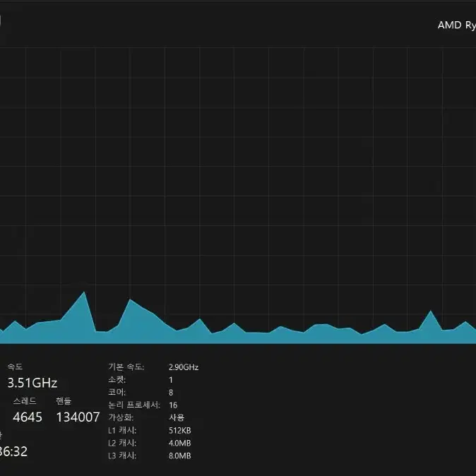Select the 4.0MB L2 cache value
Viewport: 476px width, 476px height.
pos(179,444)
